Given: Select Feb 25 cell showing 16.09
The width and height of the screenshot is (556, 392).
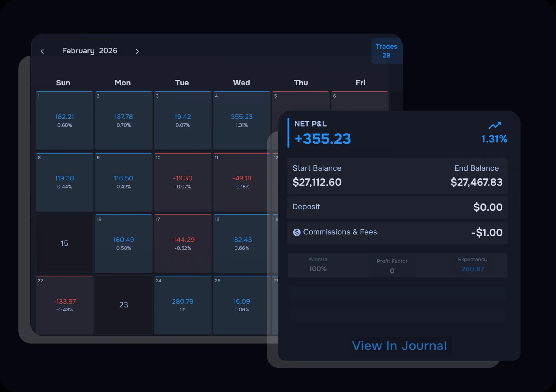Looking at the screenshot, I should 242,305.
